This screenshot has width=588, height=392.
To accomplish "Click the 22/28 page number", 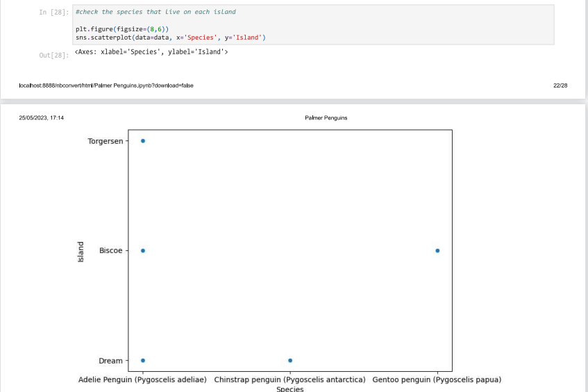I will click(x=560, y=85).
